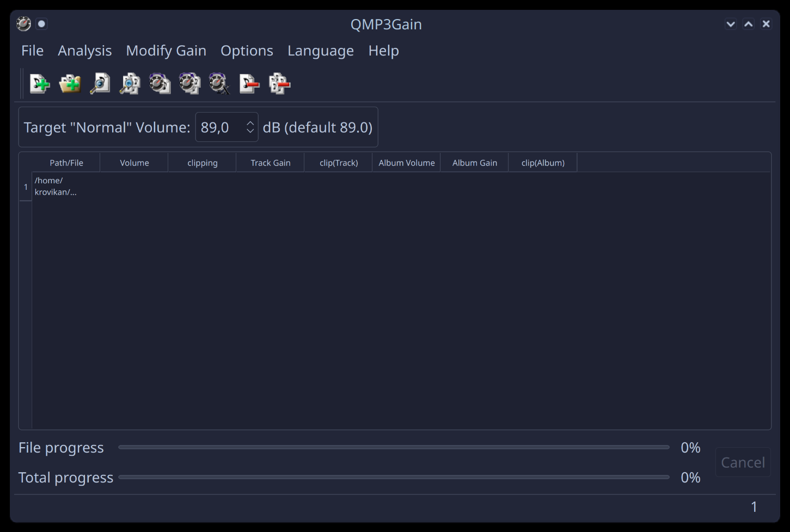790x532 pixels.
Task: Sort by the Track Gain column header
Action: tap(270, 163)
